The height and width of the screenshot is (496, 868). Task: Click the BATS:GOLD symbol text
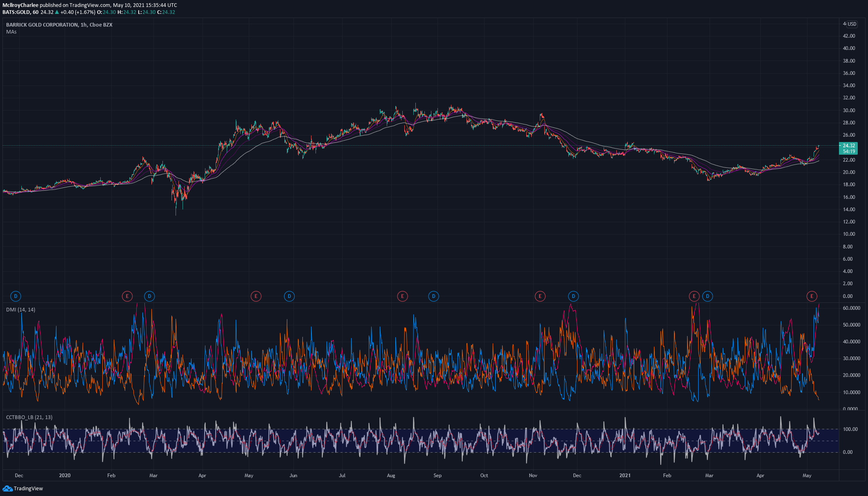[16, 12]
